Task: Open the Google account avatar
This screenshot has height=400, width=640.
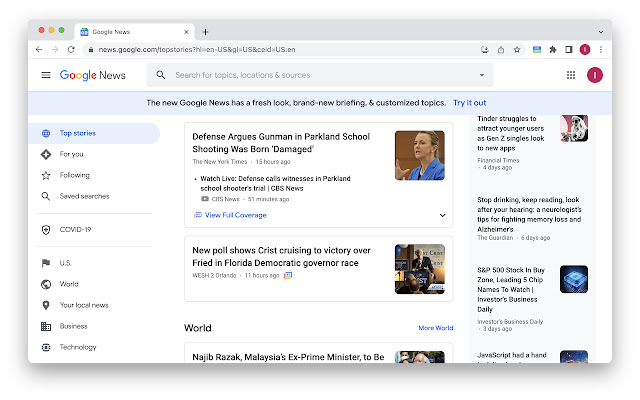Action: (x=595, y=75)
